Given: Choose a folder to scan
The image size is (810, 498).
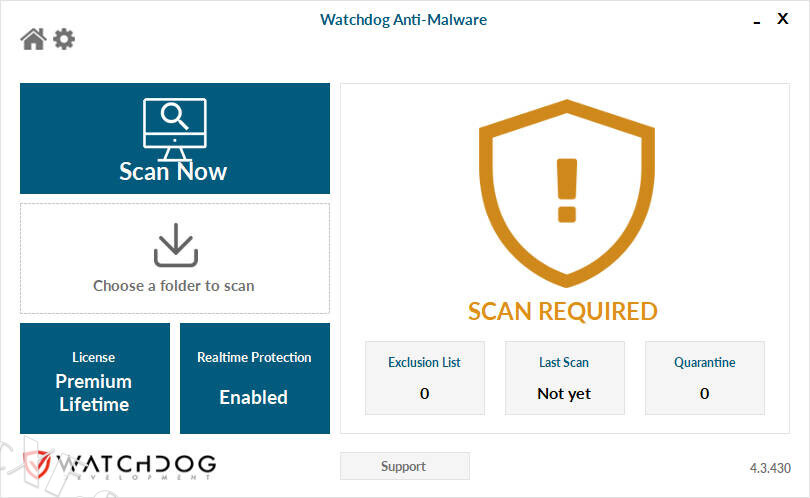Looking at the screenshot, I should pyautogui.click(x=174, y=285).
